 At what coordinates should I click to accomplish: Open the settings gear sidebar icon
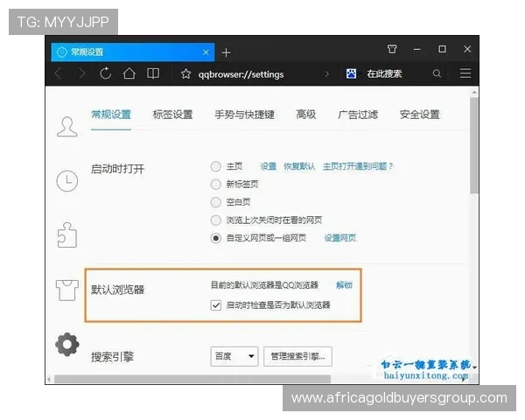(67, 344)
